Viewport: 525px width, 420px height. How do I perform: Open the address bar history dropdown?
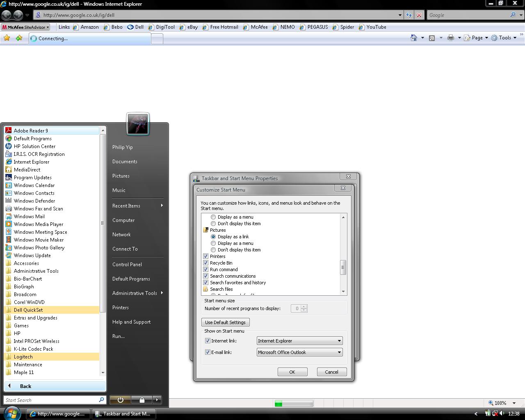point(400,15)
